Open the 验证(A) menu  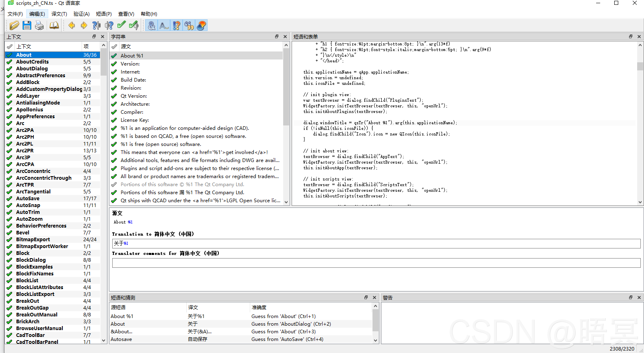(x=82, y=14)
